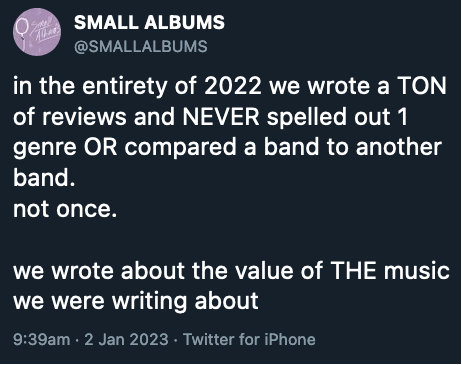This screenshot has width=462, height=365.
Task: Click the standalone word 'band.'
Action: tap(44, 178)
